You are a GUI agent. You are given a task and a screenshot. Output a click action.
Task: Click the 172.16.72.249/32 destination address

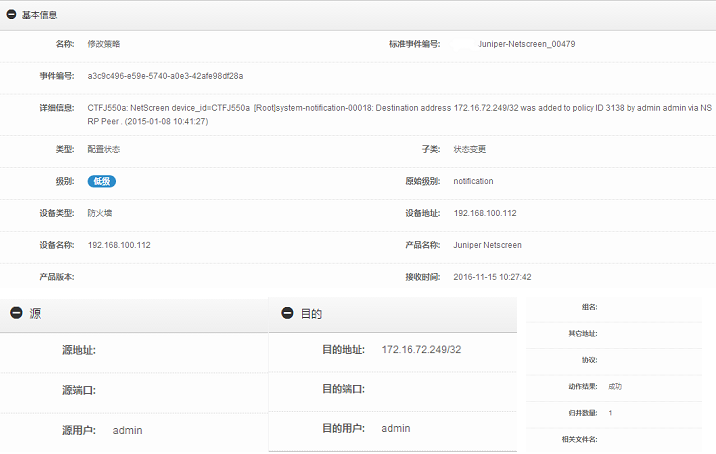(x=421, y=349)
